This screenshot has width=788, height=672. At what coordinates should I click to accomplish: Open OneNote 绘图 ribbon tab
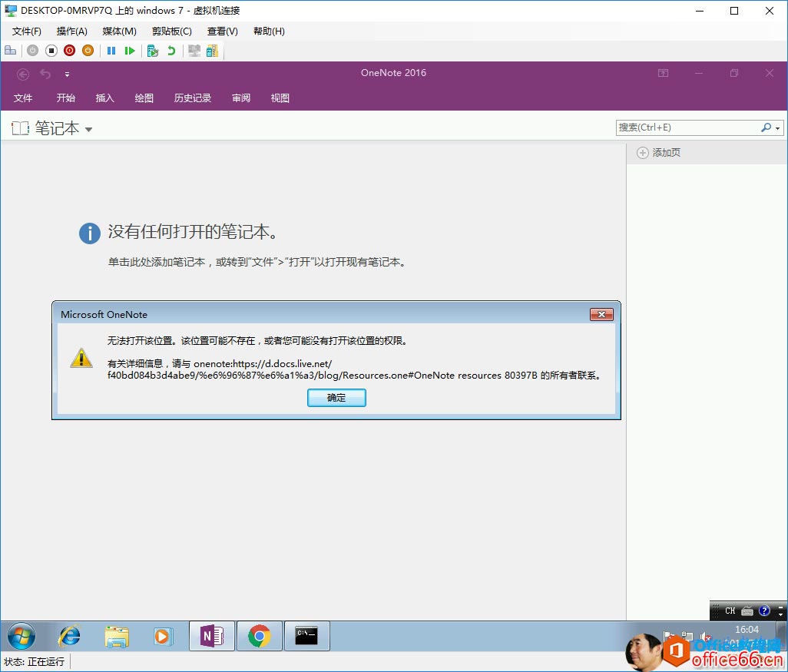click(x=144, y=98)
